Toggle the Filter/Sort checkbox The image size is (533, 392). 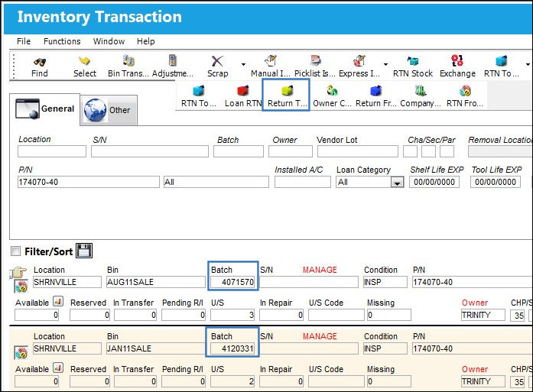[x=15, y=251]
